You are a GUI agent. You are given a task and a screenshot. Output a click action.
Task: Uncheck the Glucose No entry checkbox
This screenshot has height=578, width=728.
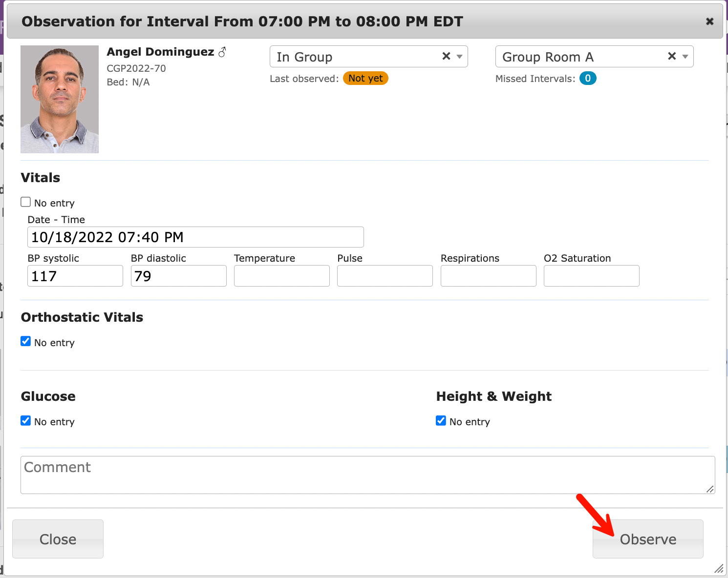[26, 421]
